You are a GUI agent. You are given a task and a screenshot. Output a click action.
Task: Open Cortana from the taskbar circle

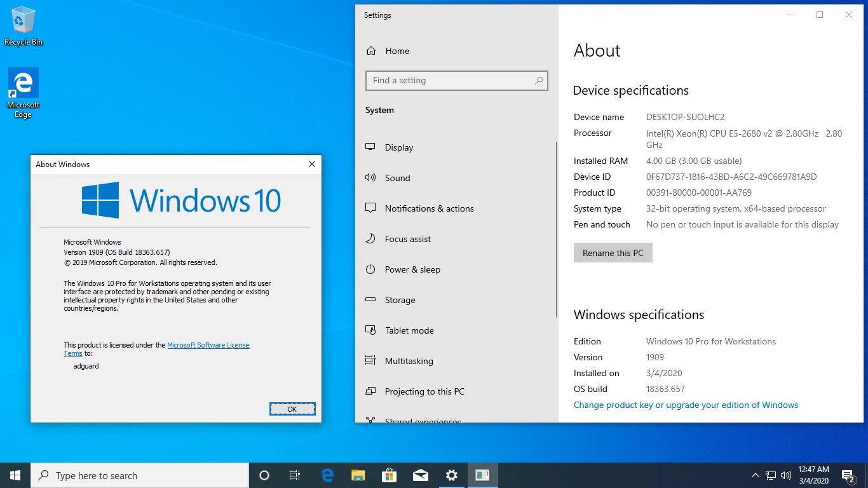[x=264, y=475]
